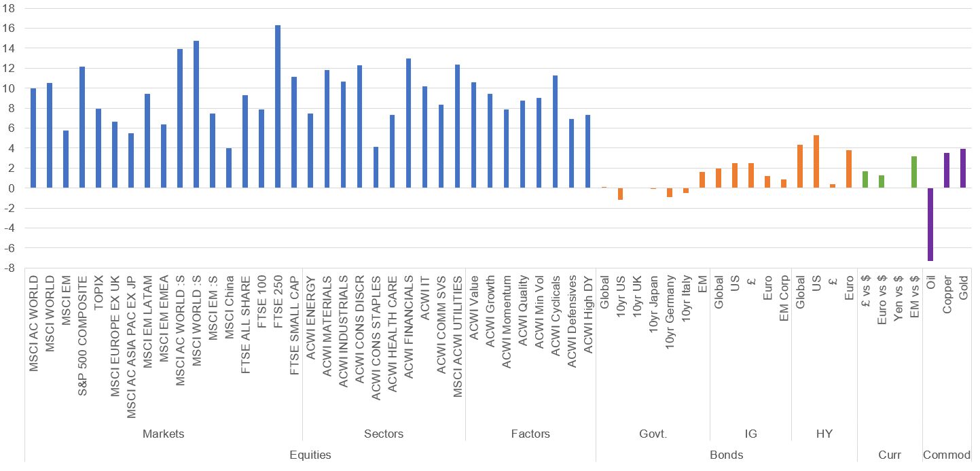Image resolution: width=980 pixels, height=471 pixels.
Task: Click the Equities group label
Action: [310, 455]
